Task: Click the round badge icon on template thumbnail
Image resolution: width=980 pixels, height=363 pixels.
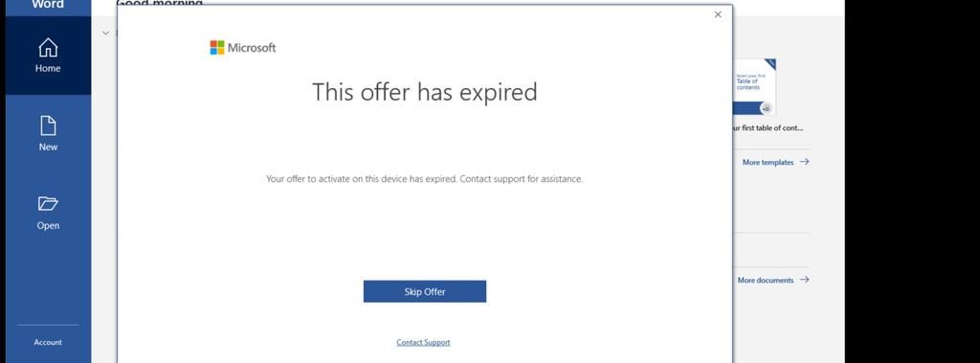Action: coord(766,108)
